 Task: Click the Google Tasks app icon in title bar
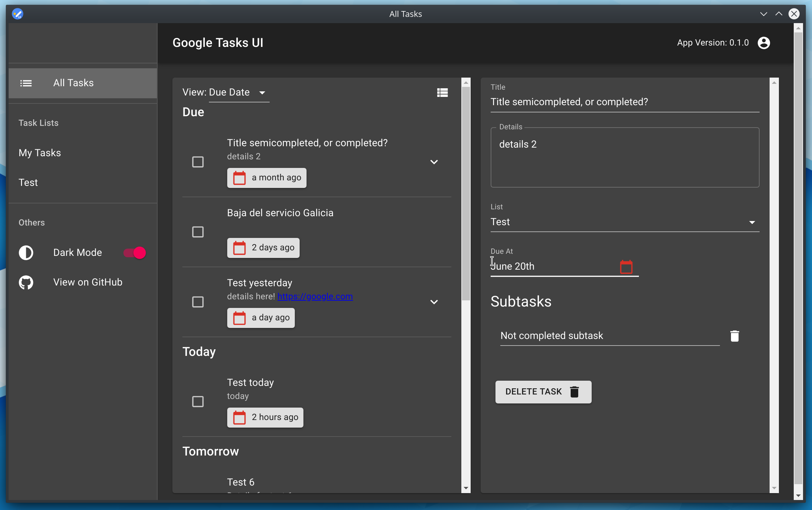pos(17,14)
